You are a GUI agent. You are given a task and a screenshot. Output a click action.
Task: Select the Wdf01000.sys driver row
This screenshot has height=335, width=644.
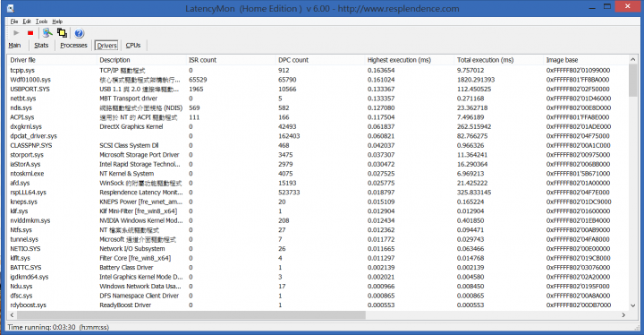pyautogui.click(x=318, y=80)
